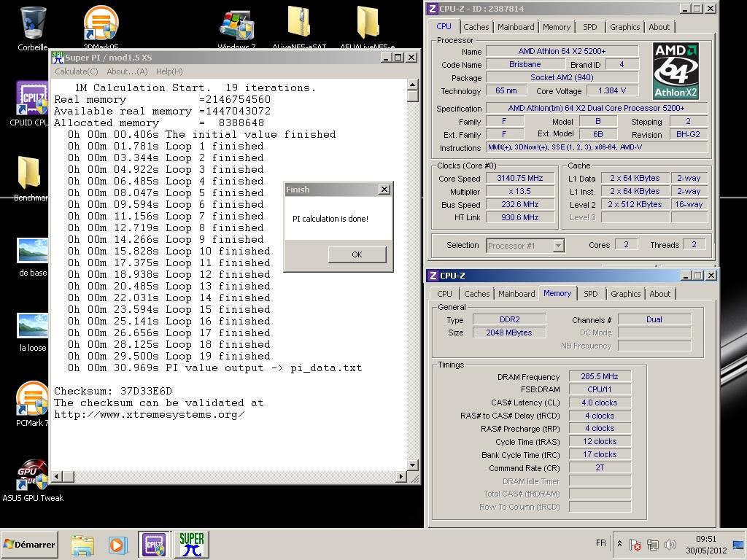This screenshot has height=560, width=747.
Task: Select the Graphics tab in upper CPU-Z
Action: tap(625, 27)
